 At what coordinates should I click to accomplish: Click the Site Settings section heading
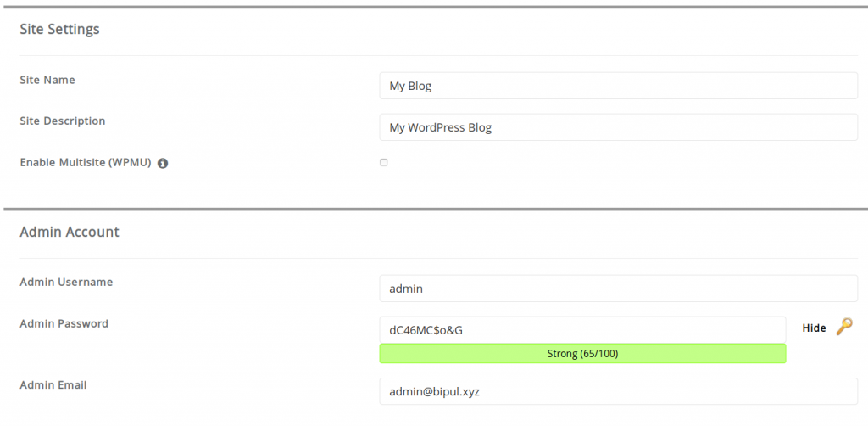(60, 29)
